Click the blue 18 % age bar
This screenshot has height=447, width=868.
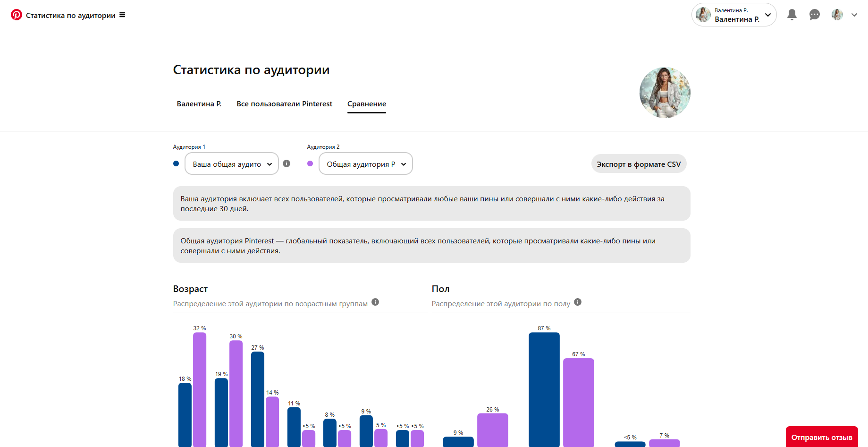pyautogui.click(x=185, y=415)
